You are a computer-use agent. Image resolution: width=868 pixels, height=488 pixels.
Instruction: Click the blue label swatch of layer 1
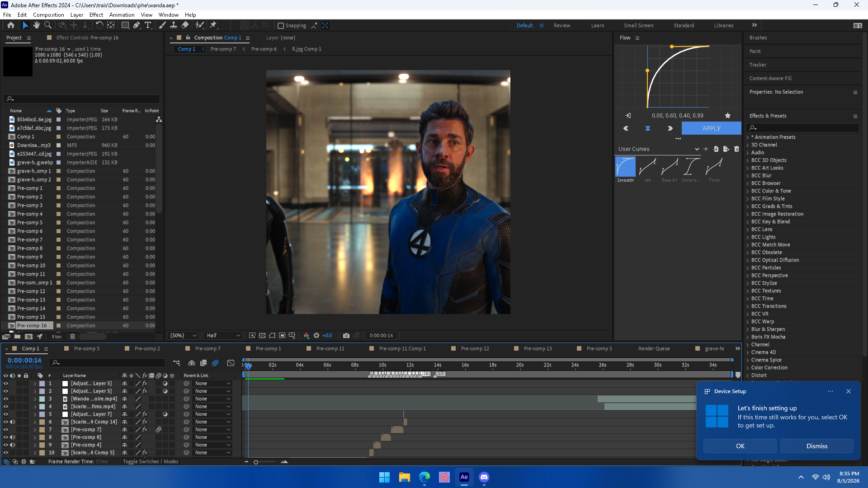(42, 384)
